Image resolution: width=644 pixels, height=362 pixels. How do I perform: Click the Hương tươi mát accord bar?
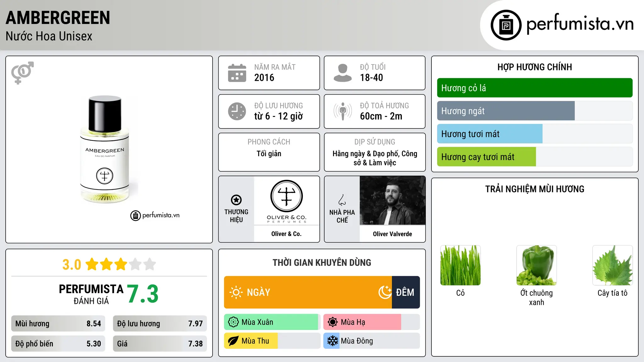click(x=535, y=134)
